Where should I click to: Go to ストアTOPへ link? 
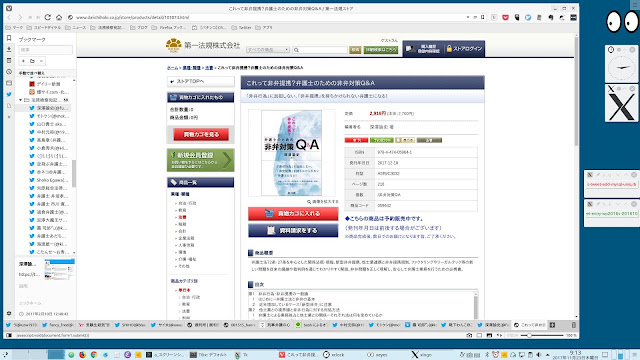pos(200,81)
